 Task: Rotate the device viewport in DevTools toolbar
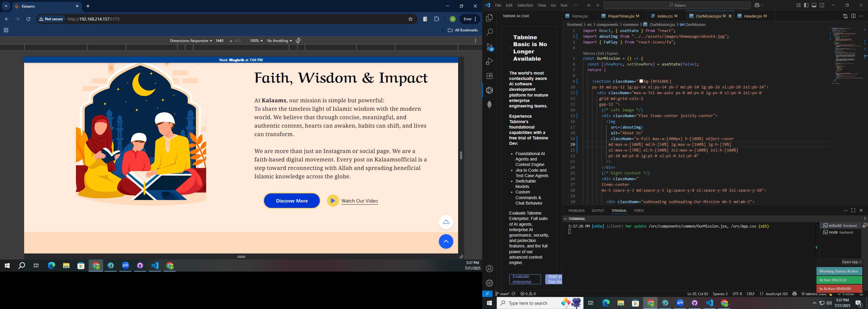pyautogui.click(x=298, y=40)
